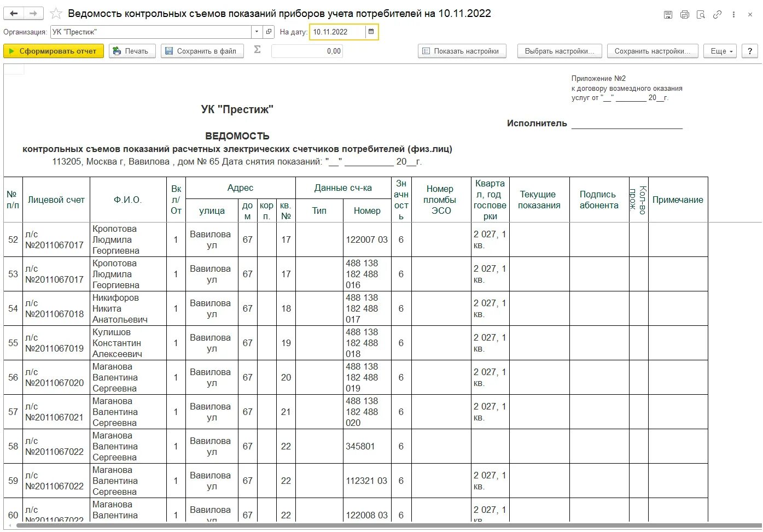Click Сформировать отчет button

(54, 51)
